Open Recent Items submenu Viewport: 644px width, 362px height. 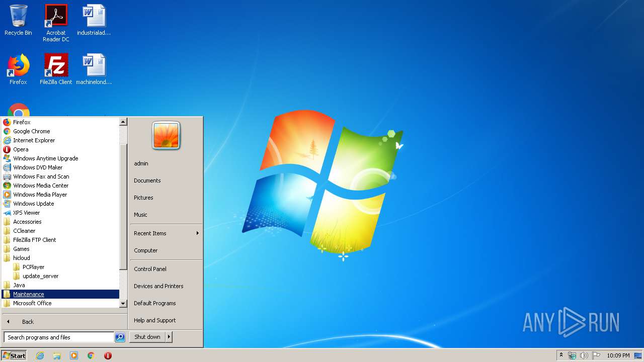(x=166, y=233)
